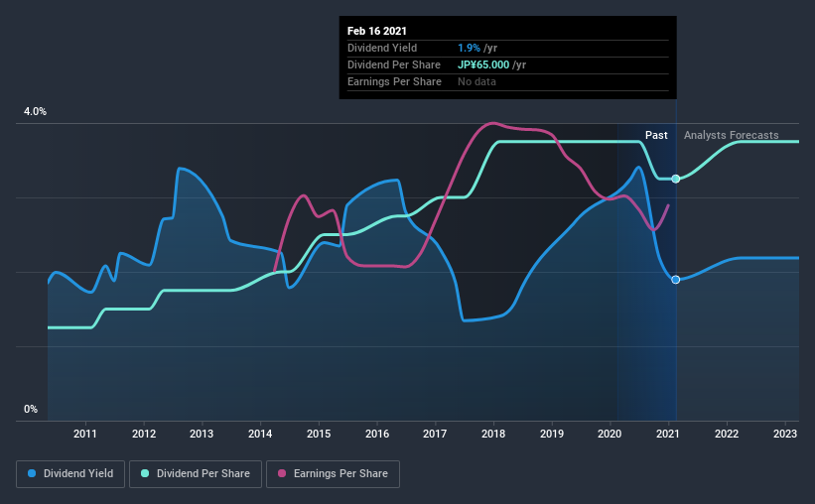This screenshot has height=504, width=815.
Task: Click the pink Earnings Per Share legend dot
Action: [282, 473]
